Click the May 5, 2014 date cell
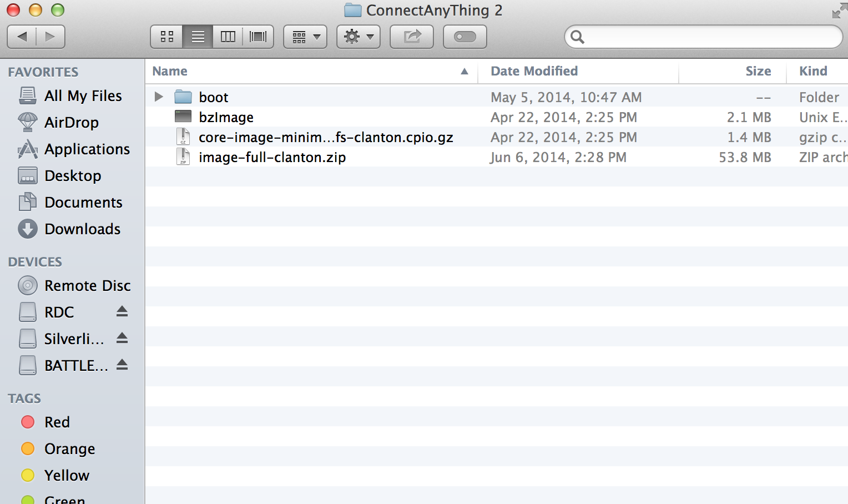 (566, 97)
